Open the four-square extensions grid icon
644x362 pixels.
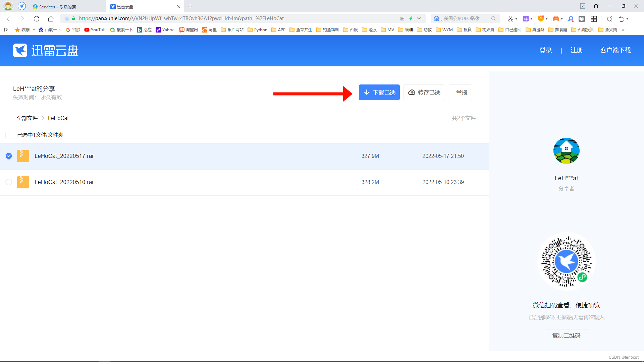(594, 19)
